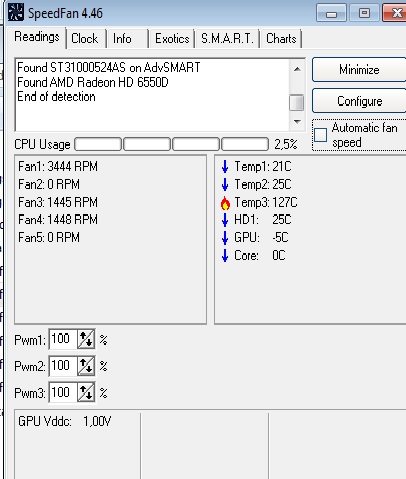Click the Pwm2 spinner arrows
406x479 pixels.
[x=86, y=366]
